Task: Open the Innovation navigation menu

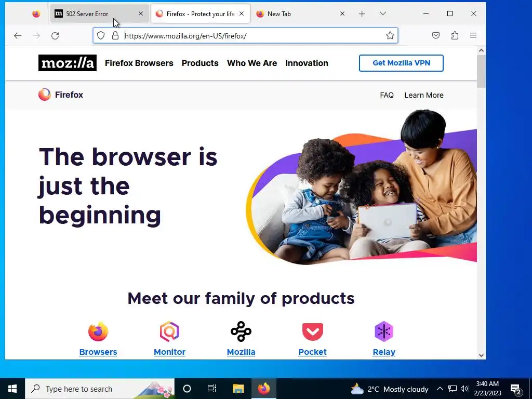Action: pos(307,63)
